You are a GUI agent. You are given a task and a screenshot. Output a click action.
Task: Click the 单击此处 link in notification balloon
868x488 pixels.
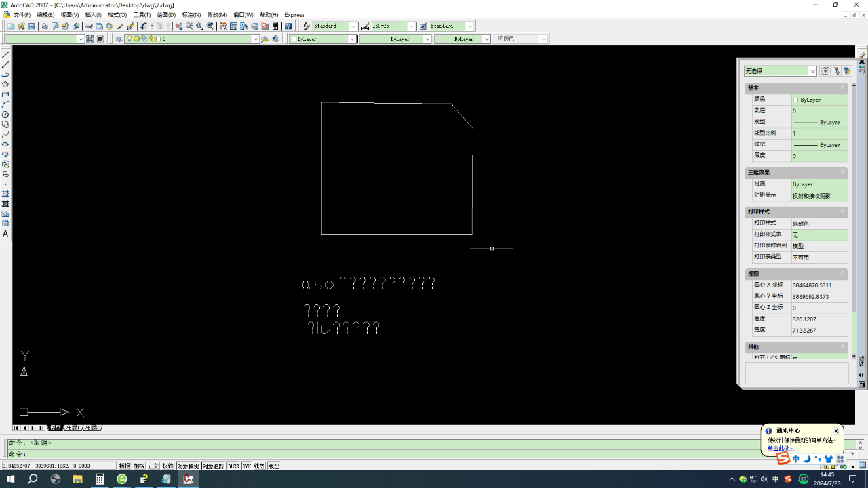tap(781, 448)
